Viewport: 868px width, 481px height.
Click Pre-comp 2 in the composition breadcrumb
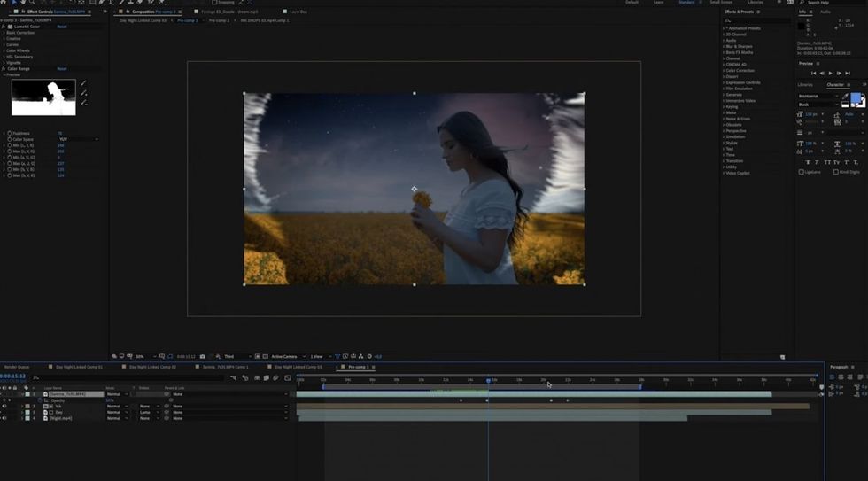click(219, 20)
